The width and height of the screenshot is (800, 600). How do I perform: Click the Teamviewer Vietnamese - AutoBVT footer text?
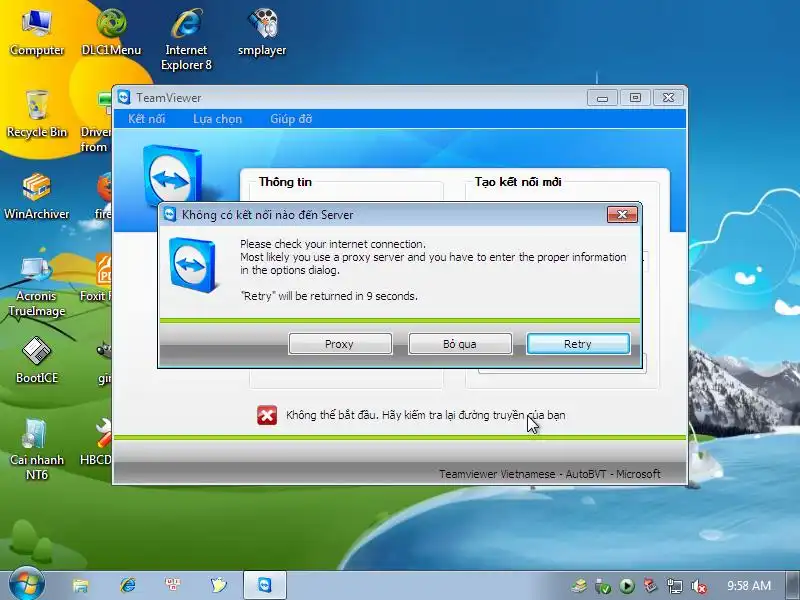point(549,474)
